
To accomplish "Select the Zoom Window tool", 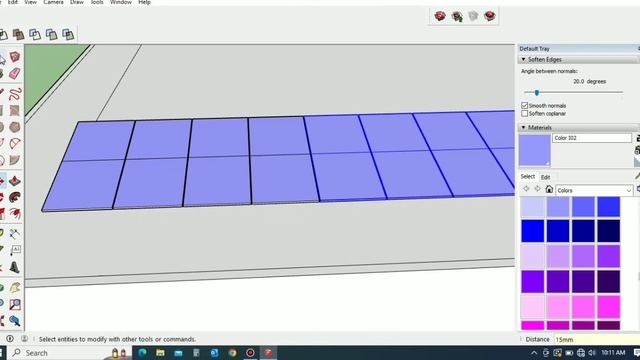I will [x=15, y=304].
